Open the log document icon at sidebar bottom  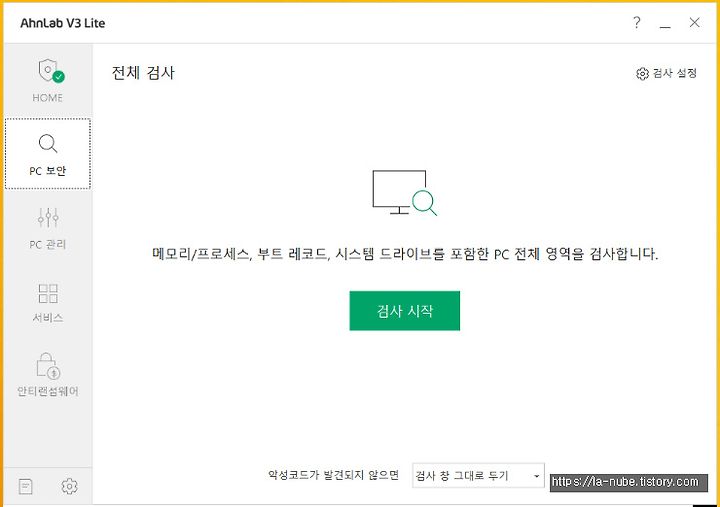point(26,486)
